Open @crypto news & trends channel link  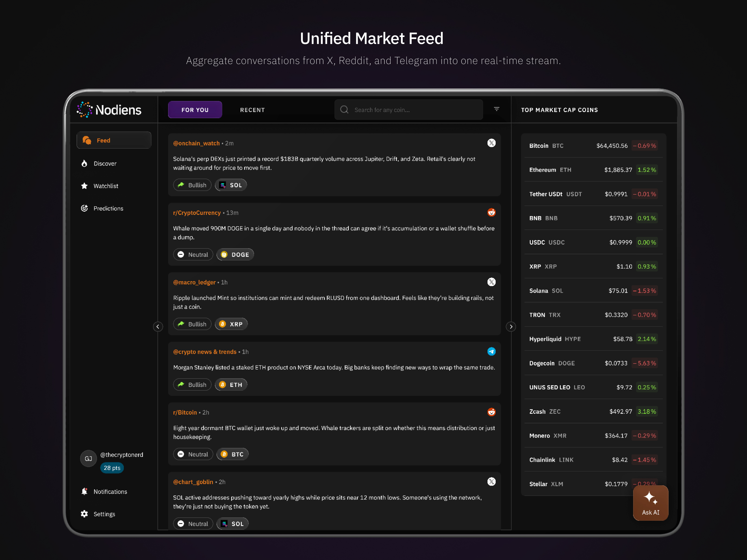tap(205, 352)
